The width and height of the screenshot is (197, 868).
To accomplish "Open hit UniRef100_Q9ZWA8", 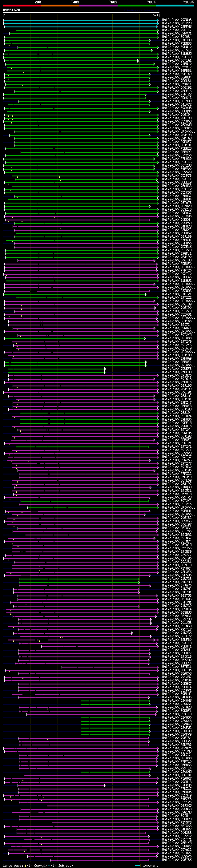I will [x=177, y=20].
